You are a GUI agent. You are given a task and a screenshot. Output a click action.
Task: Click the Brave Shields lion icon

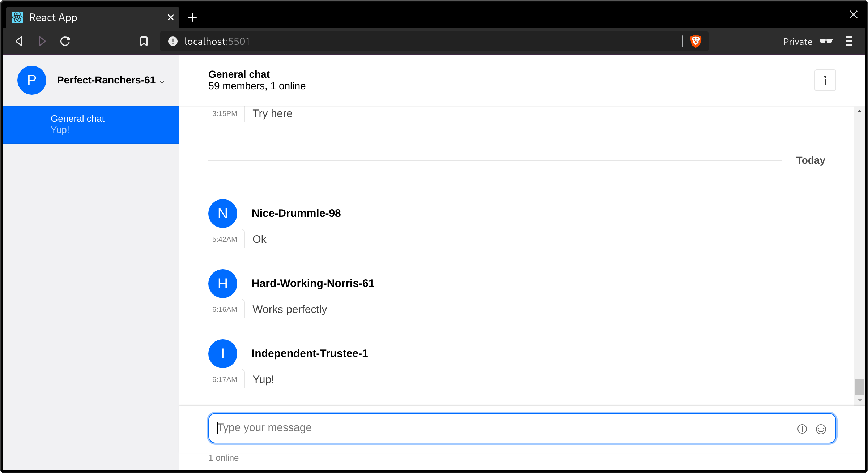point(695,41)
